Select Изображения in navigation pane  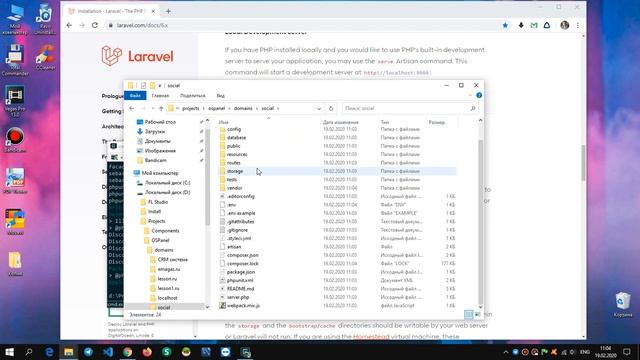point(160,151)
